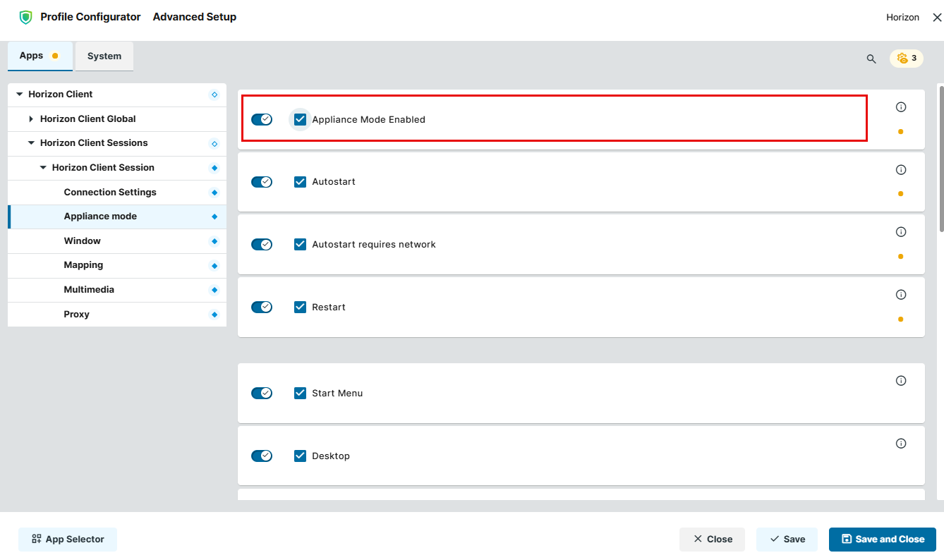Image resolution: width=944 pixels, height=560 pixels.
Task: Select Multimedia in the tree
Action: point(117,290)
